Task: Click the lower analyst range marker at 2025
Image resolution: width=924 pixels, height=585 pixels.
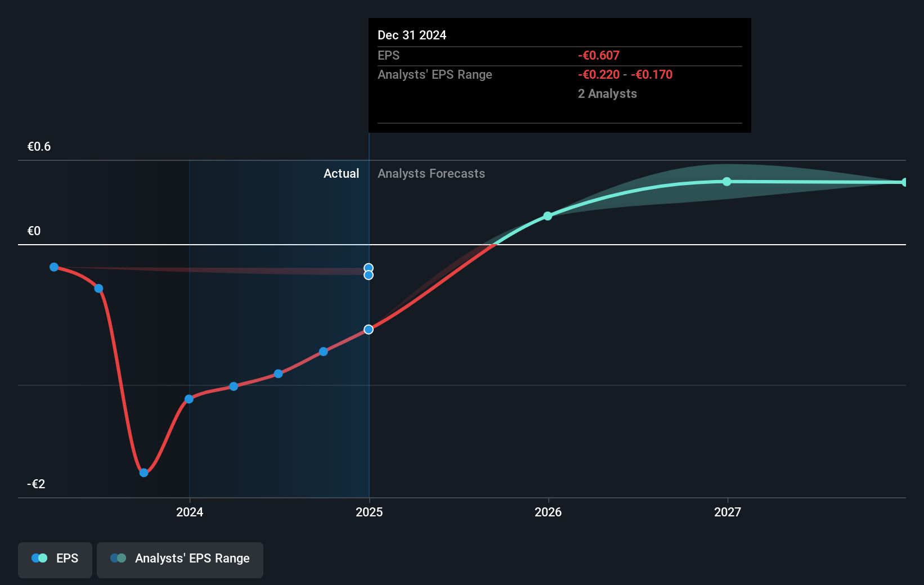Action: [369, 275]
